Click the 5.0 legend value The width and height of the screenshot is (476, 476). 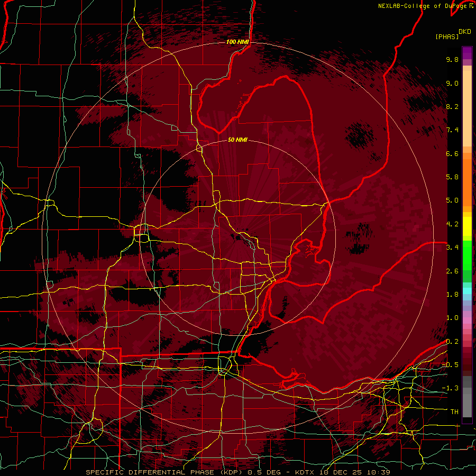(452, 200)
